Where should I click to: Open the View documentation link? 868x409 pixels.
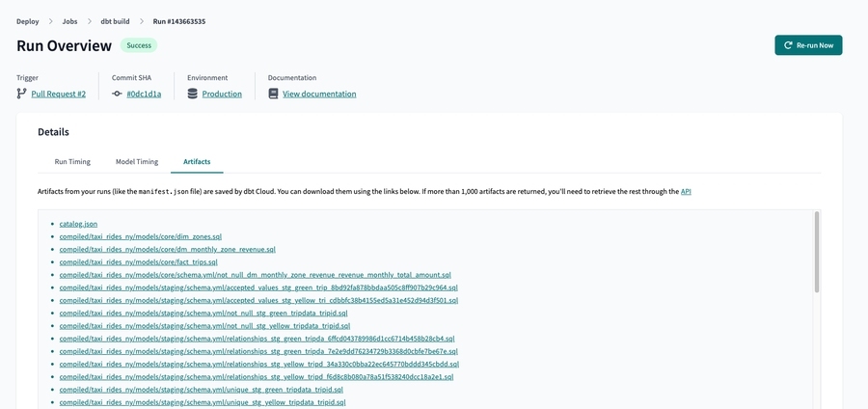[x=319, y=94]
